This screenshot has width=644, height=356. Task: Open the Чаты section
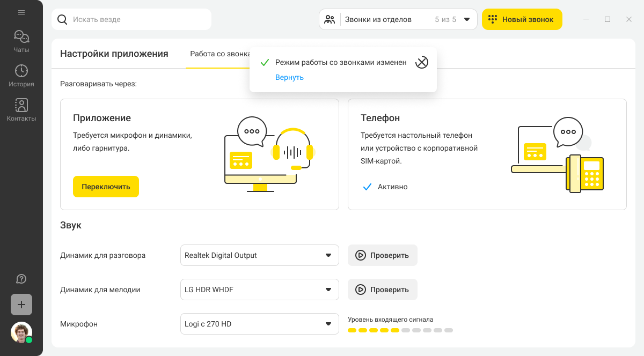[x=21, y=41]
